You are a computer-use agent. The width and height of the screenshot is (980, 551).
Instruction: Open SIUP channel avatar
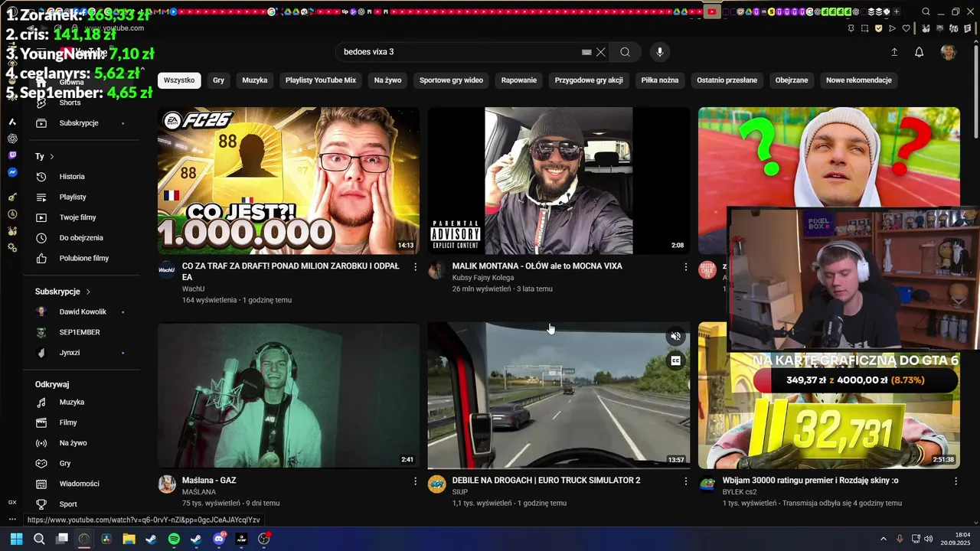point(437,484)
